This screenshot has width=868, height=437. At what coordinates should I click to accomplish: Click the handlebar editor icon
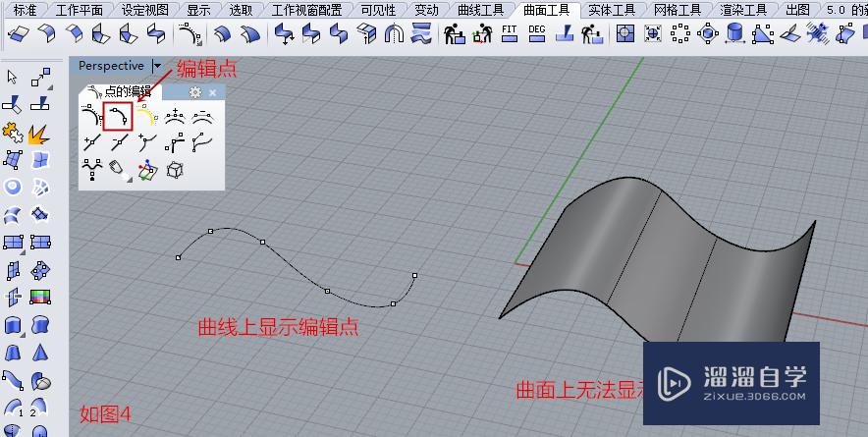pyautogui.click(x=175, y=143)
